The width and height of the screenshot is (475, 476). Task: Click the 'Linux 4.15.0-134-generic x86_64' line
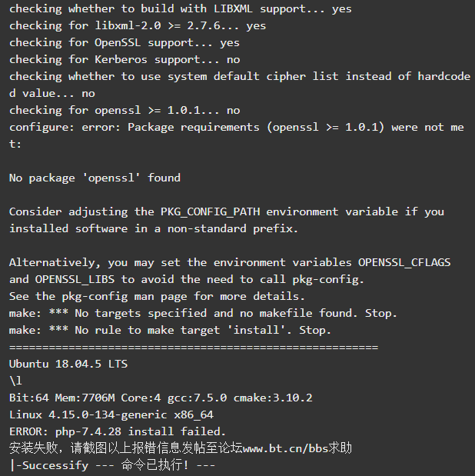click(x=111, y=414)
